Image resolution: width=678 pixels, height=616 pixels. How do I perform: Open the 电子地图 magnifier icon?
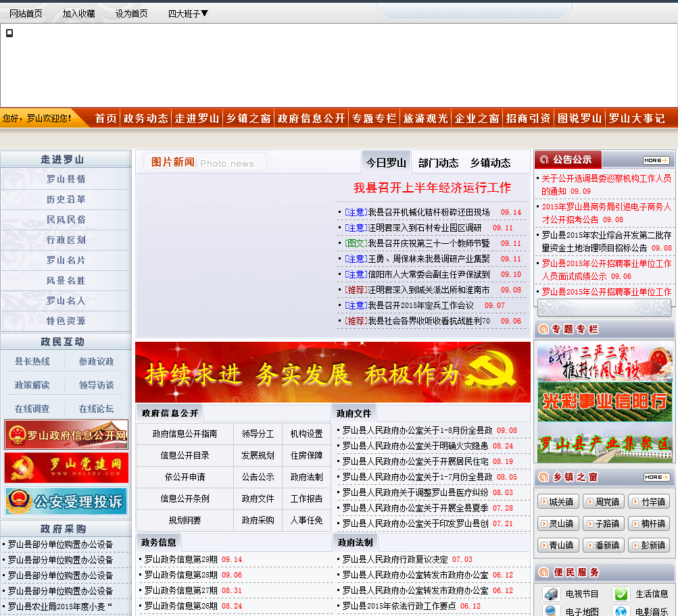pos(552,611)
